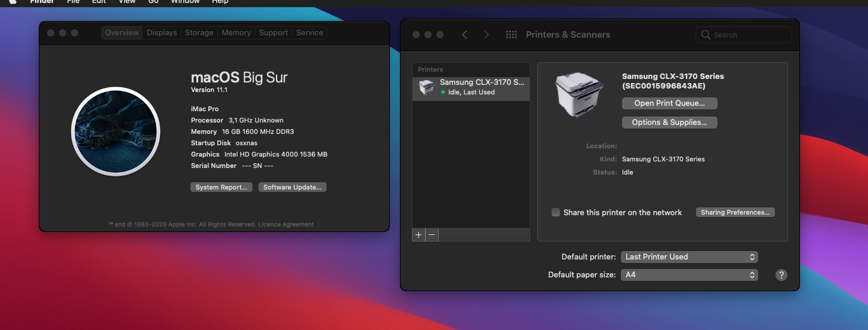Click the Printers list header
The width and height of the screenshot is (868, 330).
(x=430, y=69)
